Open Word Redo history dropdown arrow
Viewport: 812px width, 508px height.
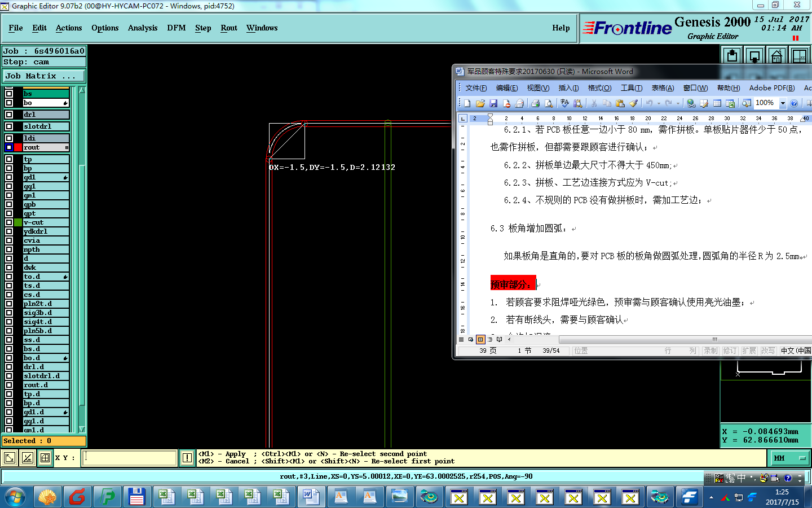[x=678, y=103]
